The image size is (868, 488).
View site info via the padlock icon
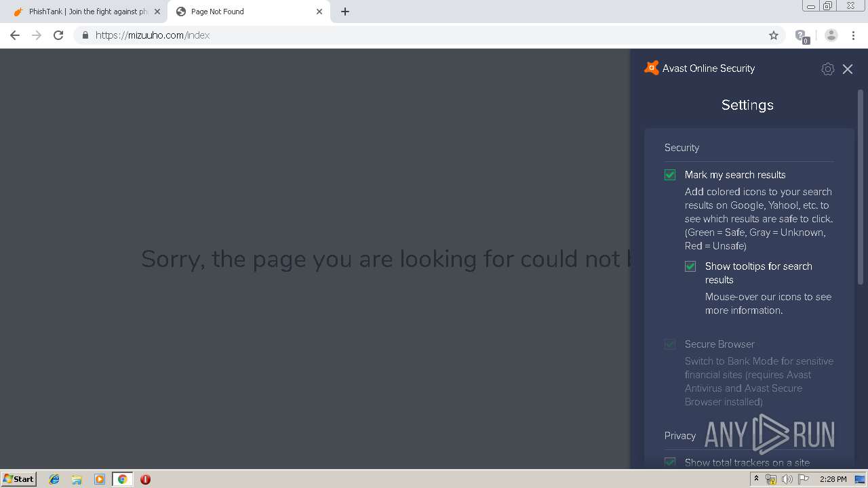85,35
